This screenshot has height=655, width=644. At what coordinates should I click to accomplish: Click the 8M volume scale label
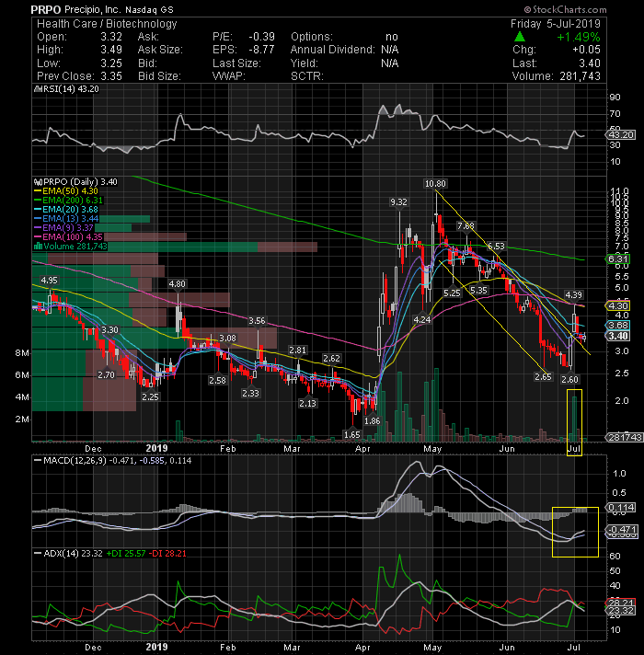coord(22,353)
